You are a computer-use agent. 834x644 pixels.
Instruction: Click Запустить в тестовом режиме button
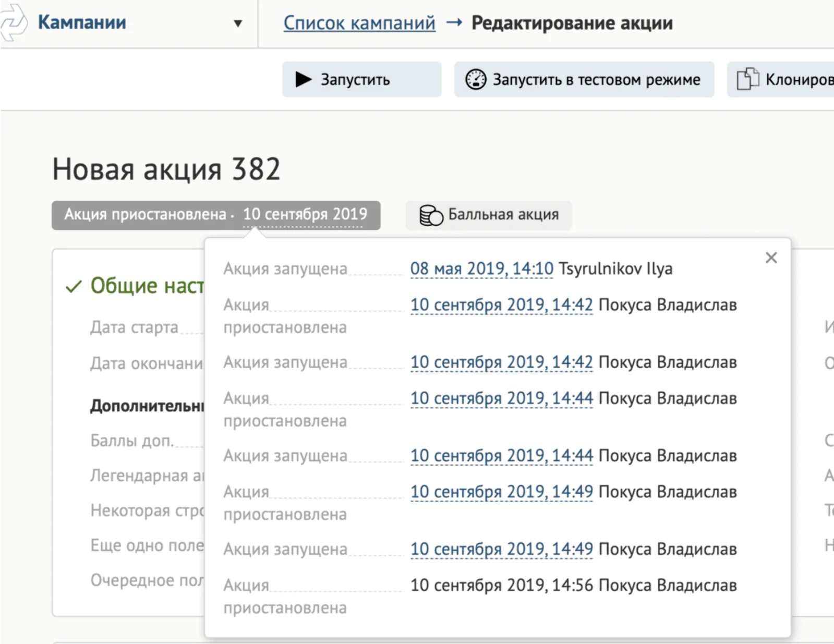coord(584,79)
